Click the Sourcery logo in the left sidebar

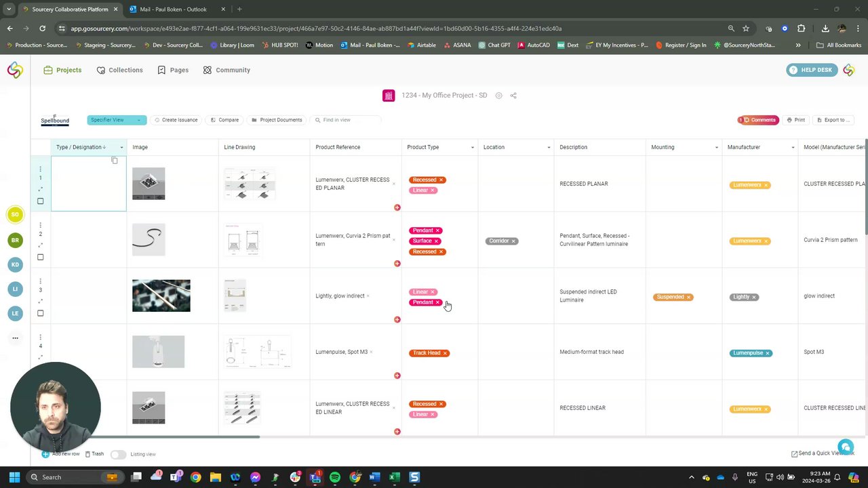coord(15,70)
